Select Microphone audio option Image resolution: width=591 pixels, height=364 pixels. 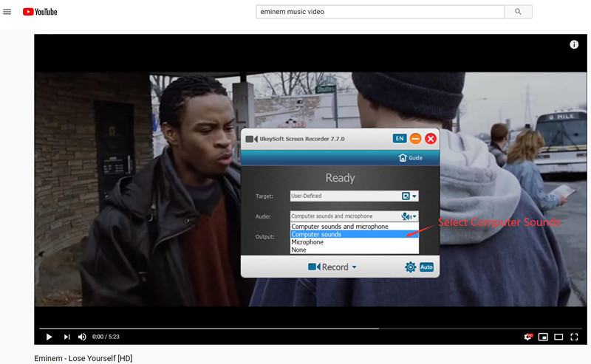[354, 242]
